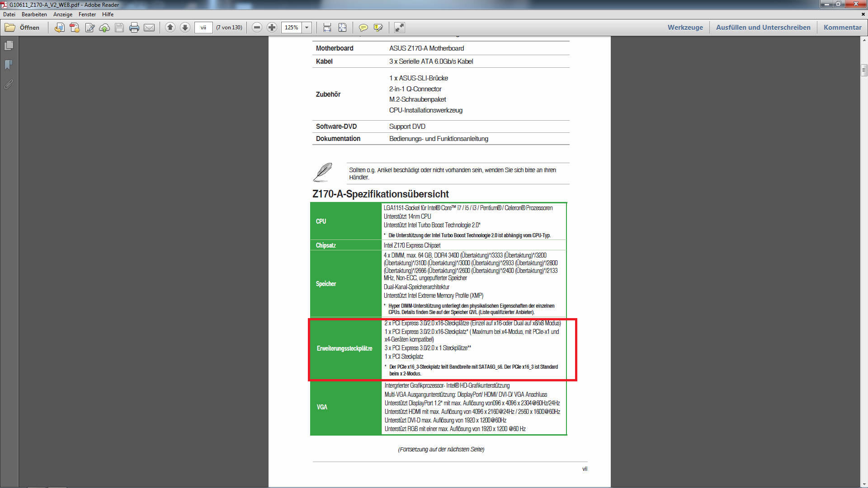Screen dimensions: 868x488
Task: Open page thumbnails side panel
Action: click(9, 46)
